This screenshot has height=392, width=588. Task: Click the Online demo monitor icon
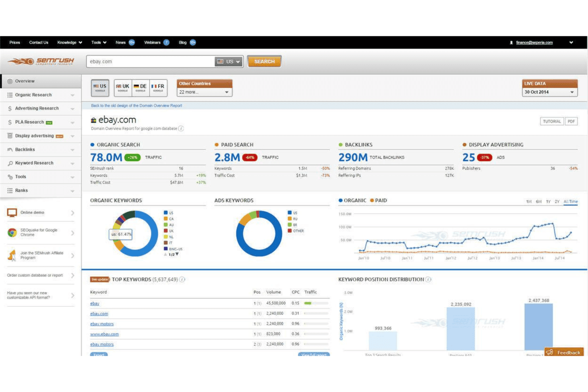tap(12, 212)
